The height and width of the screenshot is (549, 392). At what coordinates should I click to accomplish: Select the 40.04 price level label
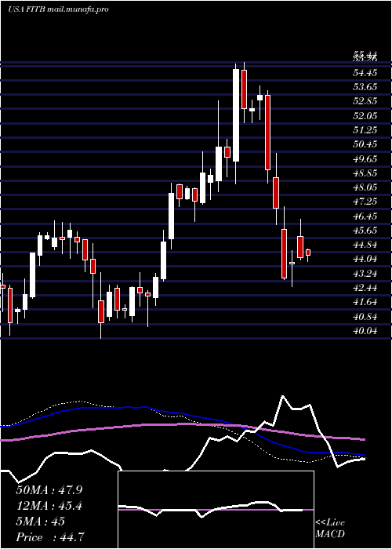(365, 331)
